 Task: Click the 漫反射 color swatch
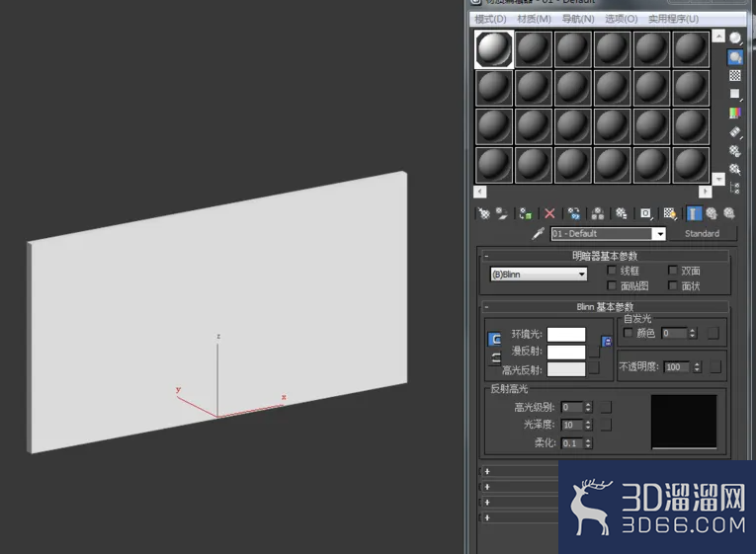566,352
